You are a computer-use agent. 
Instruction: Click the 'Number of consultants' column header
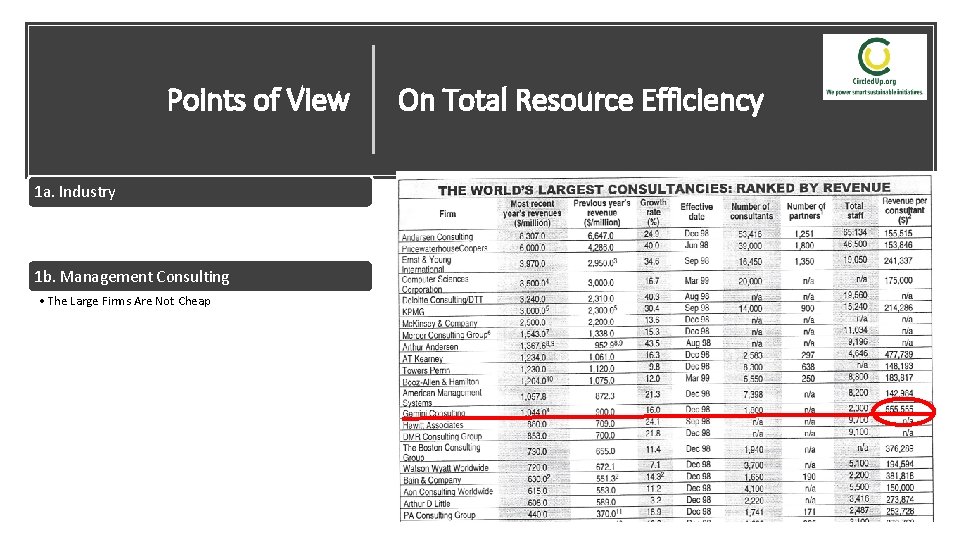[751, 211]
